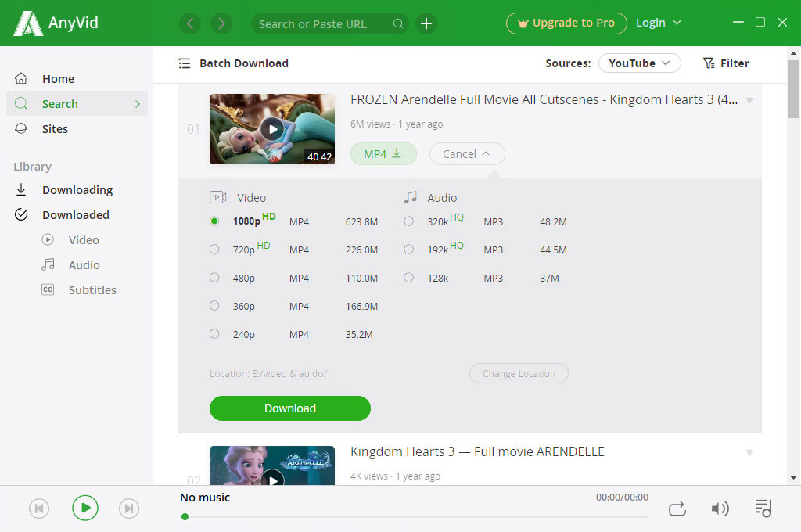Select 128k MP3 audio quality
Image resolution: width=801 pixels, height=532 pixels.
click(408, 278)
